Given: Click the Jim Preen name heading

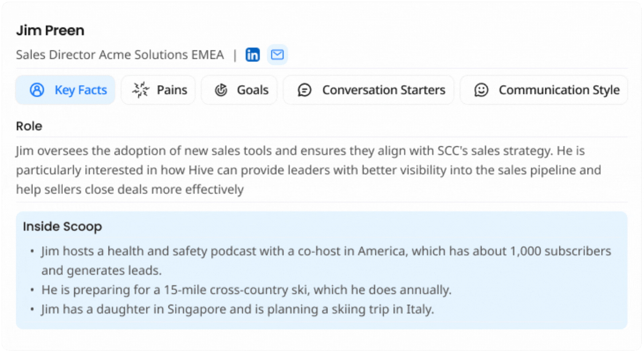Looking at the screenshot, I should point(50,31).
